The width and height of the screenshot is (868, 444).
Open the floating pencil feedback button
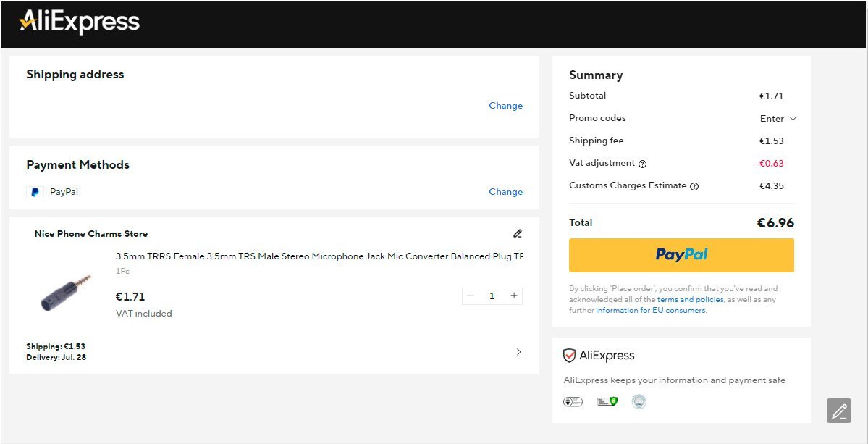pos(839,411)
